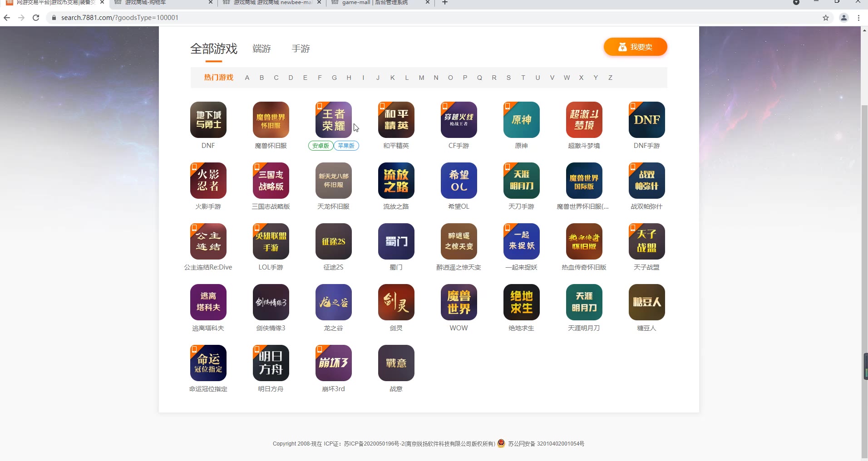Screen dimensions: 868x461
Task: Open the 征途2S game icon
Action: [334, 241]
